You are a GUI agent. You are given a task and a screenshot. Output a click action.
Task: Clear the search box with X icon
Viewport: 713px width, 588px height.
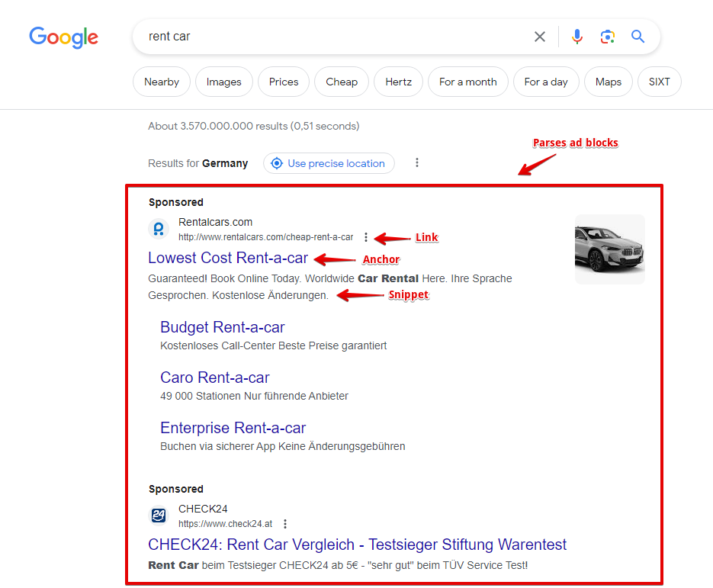pos(540,37)
